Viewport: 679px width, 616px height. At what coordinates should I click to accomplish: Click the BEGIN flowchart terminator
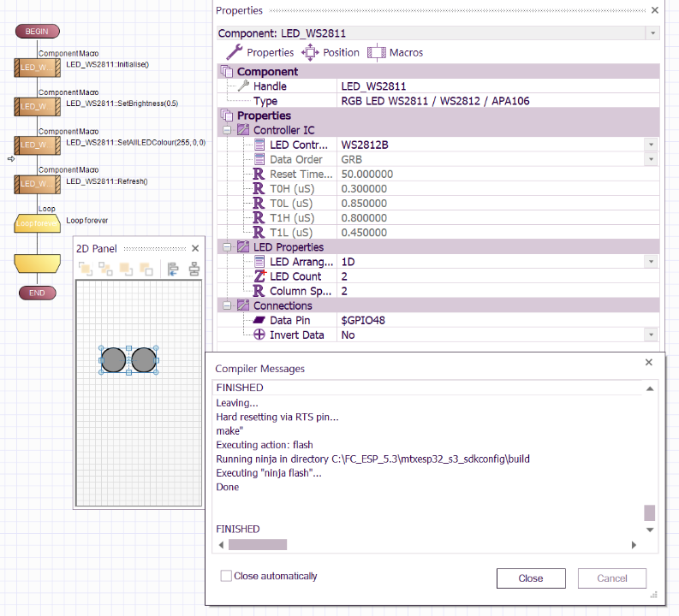pos(37,31)
